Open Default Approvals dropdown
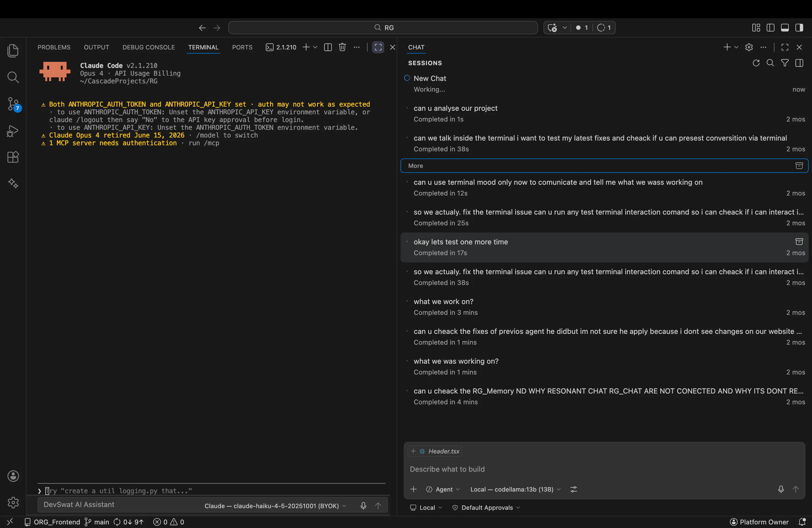The width and height of the screenshot is (812, 528). (486, 507)
